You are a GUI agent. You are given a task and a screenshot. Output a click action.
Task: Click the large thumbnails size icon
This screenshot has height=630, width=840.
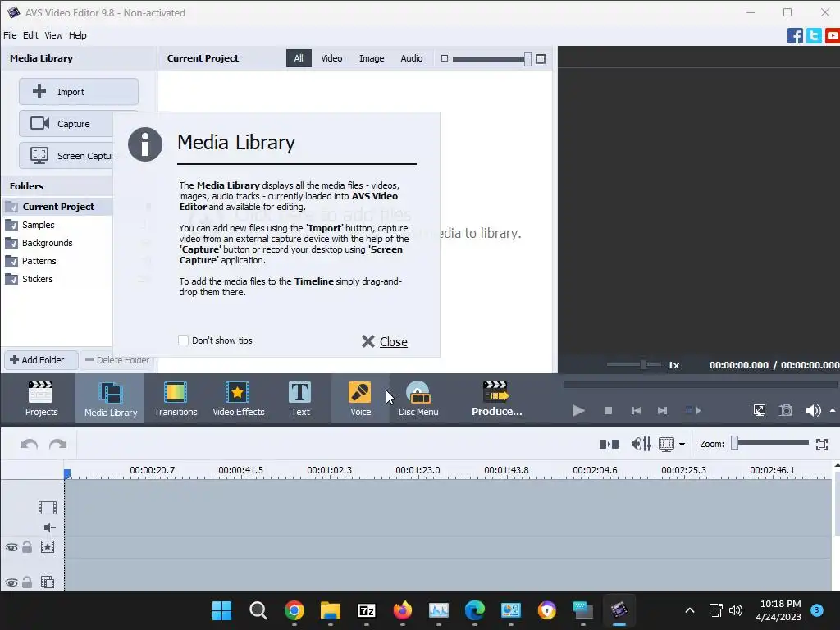click(x=541, y=58)
